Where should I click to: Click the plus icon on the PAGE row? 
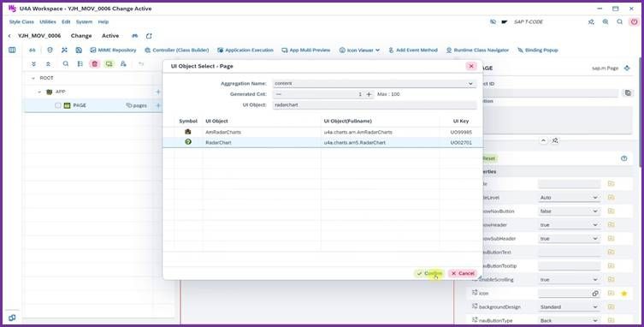coord(158,105)
